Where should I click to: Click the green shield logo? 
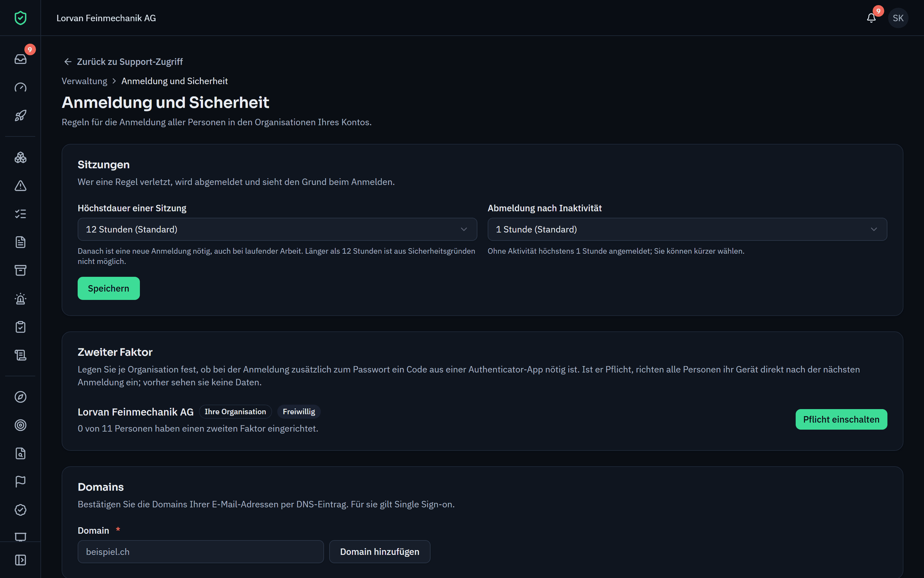tap(20, 18)
